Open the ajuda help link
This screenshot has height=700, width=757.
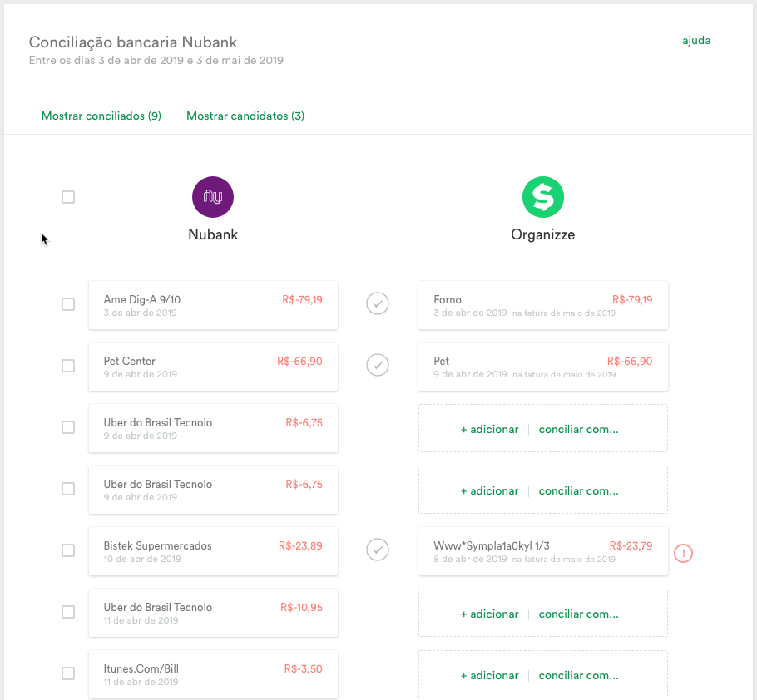696,41
